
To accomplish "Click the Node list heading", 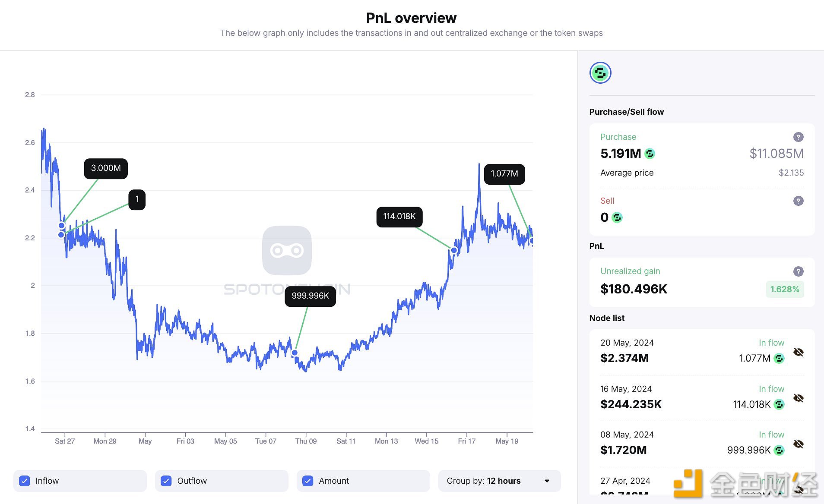I will 607,318.
